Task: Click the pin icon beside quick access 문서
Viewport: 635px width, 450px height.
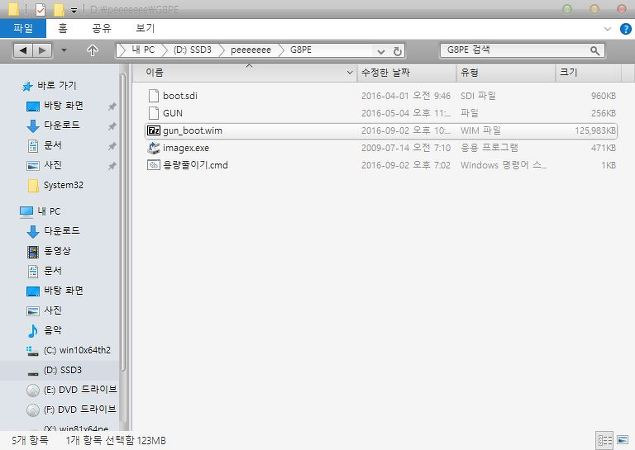Action: click(112, 146)
